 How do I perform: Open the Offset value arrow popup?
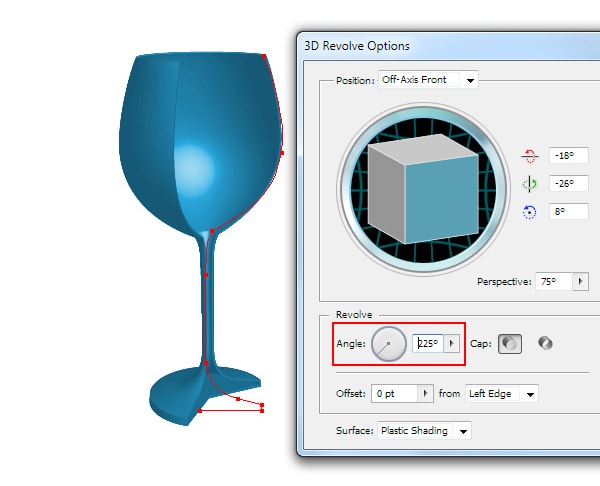(425, 393)
